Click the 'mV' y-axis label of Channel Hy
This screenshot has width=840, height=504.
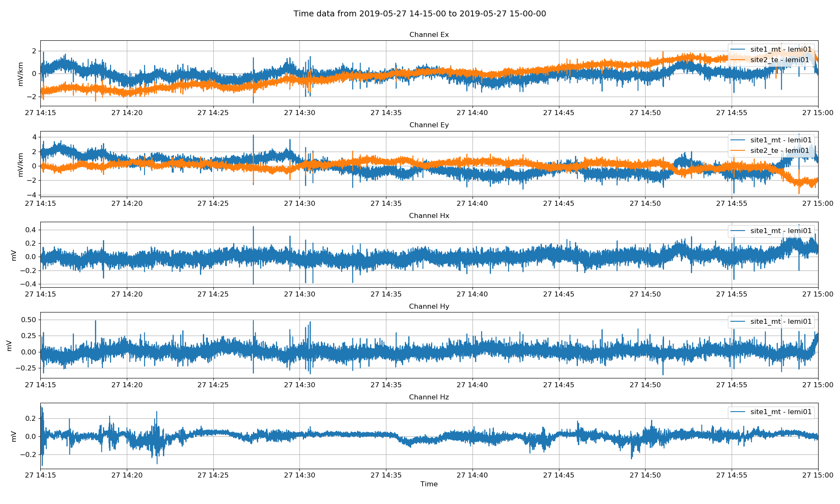[9, 345]
